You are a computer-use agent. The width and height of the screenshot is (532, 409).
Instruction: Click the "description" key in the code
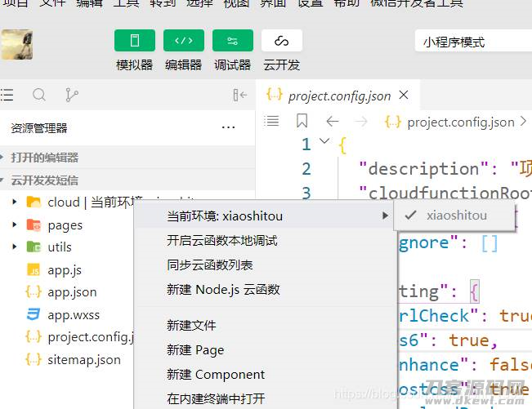(x=424, y=169)
